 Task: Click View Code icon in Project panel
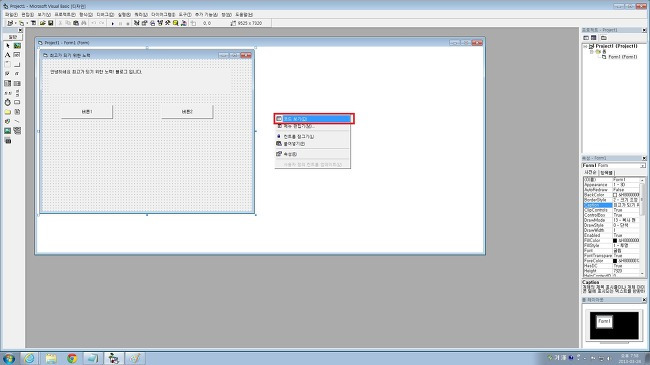586,38
